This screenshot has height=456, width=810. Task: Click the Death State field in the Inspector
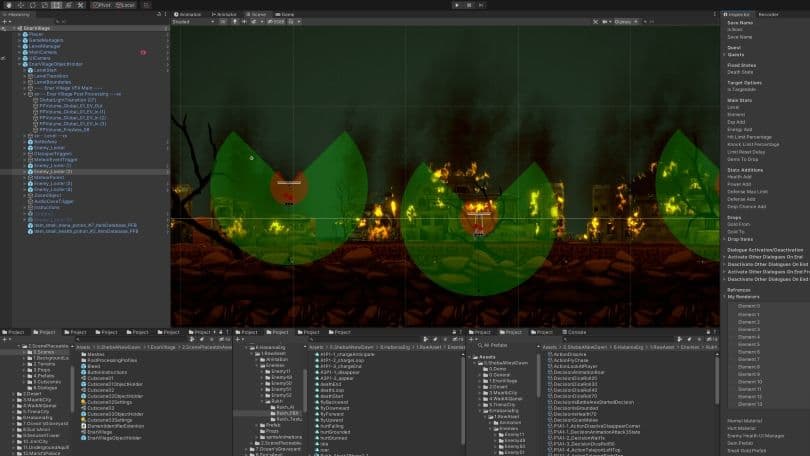click(740, 72)
